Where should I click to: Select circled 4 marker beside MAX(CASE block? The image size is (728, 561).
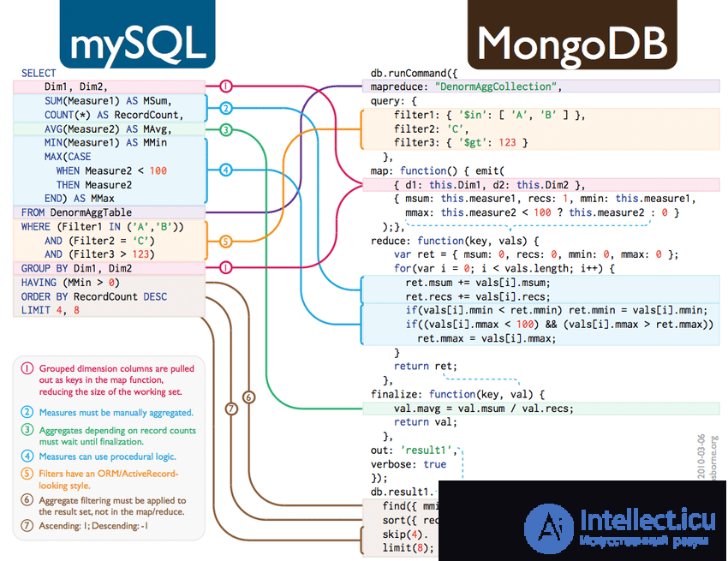coord(225,170)
